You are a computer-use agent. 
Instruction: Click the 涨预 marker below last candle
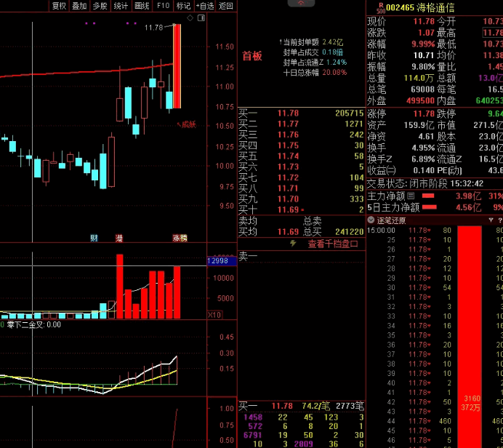pos(180,238)
